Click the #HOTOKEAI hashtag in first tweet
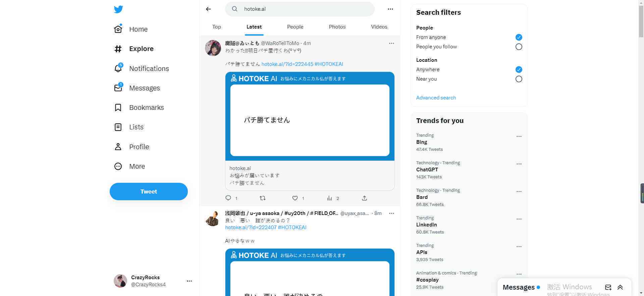Viewport: 644px width, 296px height. 329,64
